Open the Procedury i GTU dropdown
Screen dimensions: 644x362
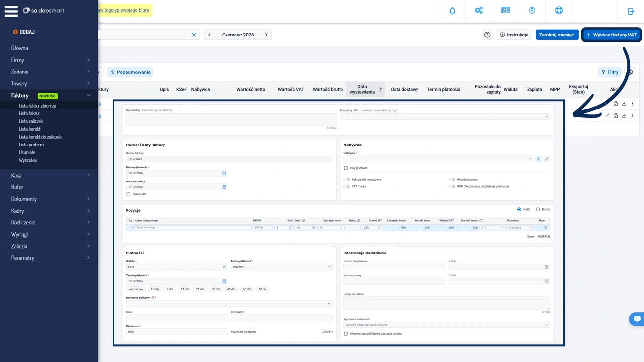pos(445,117)
